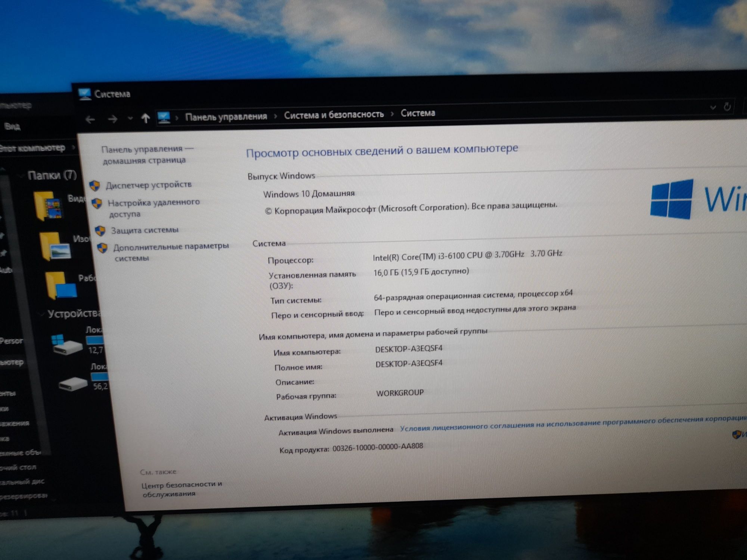Collapse 'Устройства' group in Explorer
The height and width of the screenshot is (560, 747).
pos(41,314)
